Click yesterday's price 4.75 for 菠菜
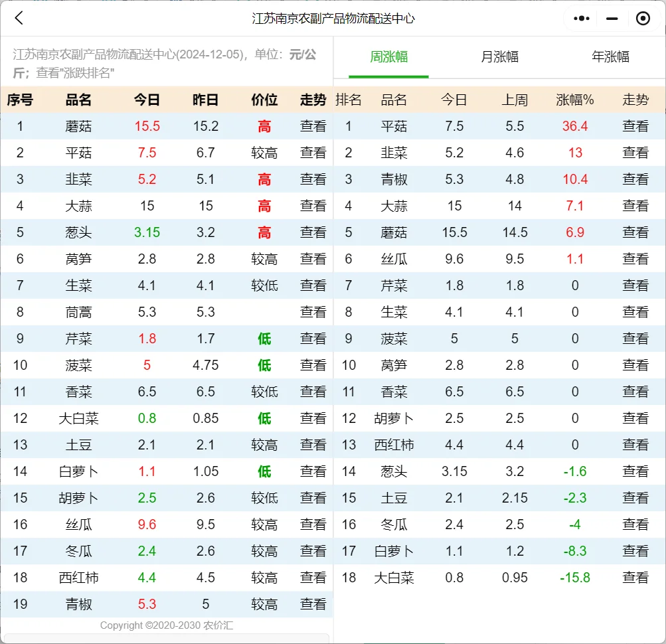The image size is (666, 644). click(x=206, y=365)
